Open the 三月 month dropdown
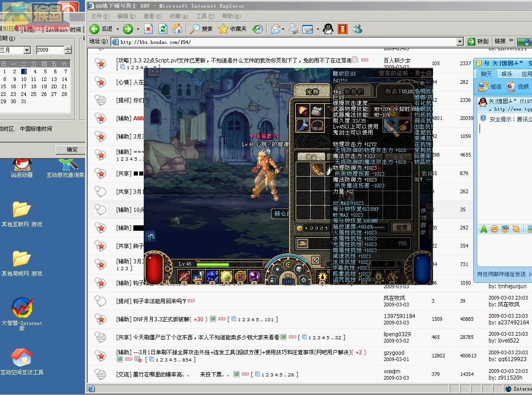Screen dimensions: 532x395 tap(27, 50)
